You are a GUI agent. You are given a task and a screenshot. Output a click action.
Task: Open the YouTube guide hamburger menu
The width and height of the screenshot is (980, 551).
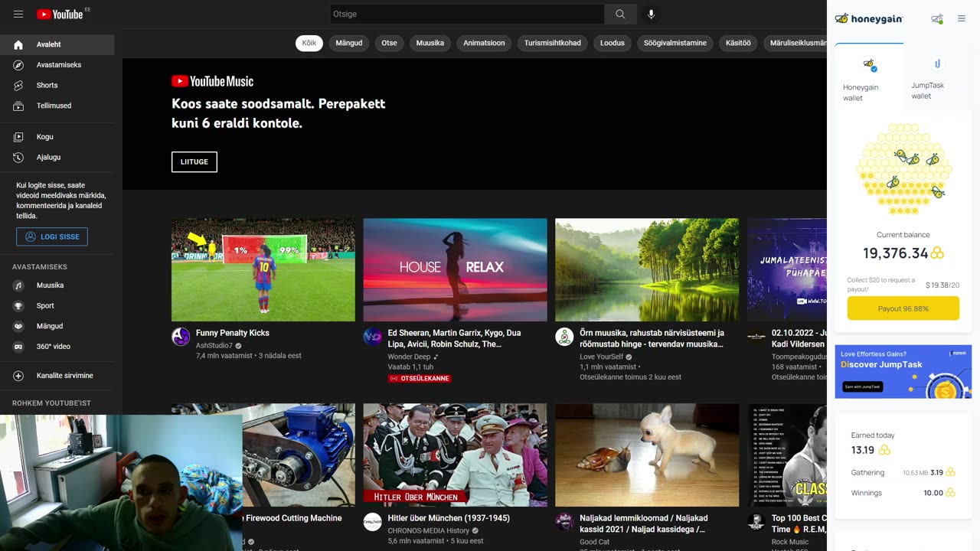(x=18, y=14)
